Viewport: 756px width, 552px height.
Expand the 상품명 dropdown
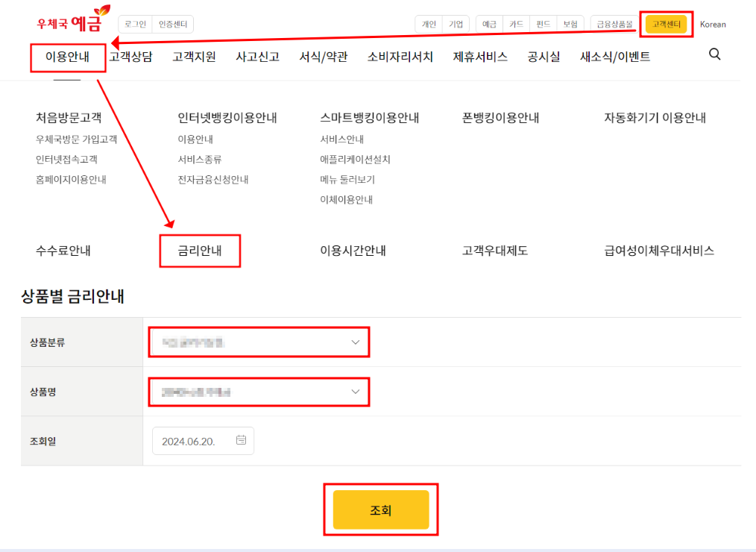[x=259, y=392]
